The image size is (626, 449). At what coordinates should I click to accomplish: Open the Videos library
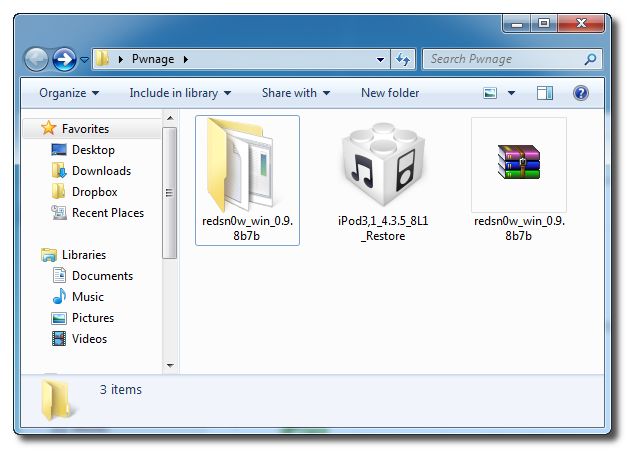click(89, 339)
